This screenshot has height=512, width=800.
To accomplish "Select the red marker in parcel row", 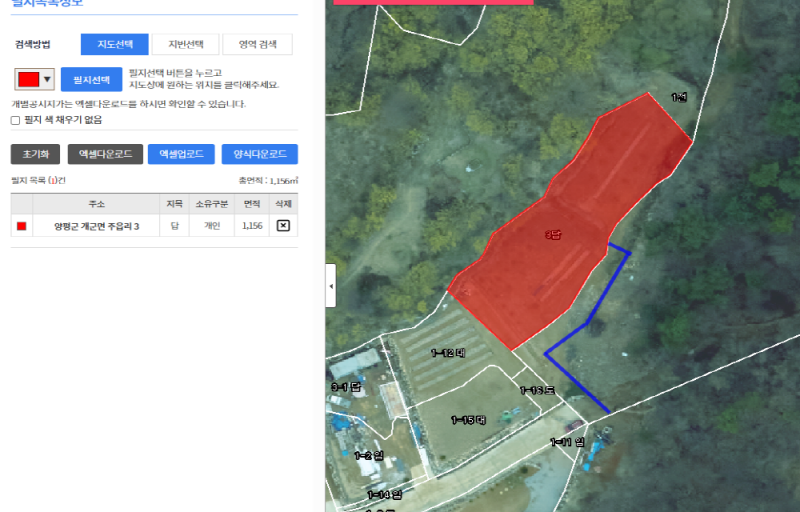I will (21, 226).
